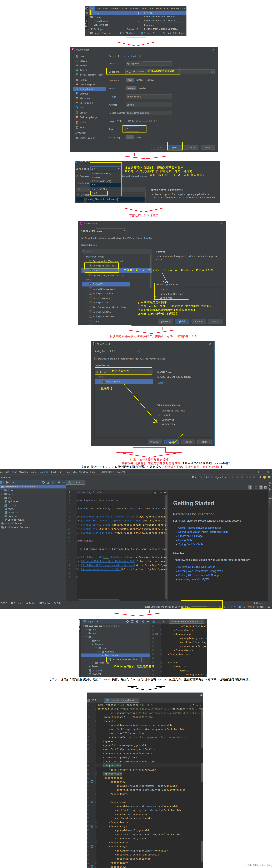Click the Next button
This screenshot has width=275, height=868.
point(175,148)
